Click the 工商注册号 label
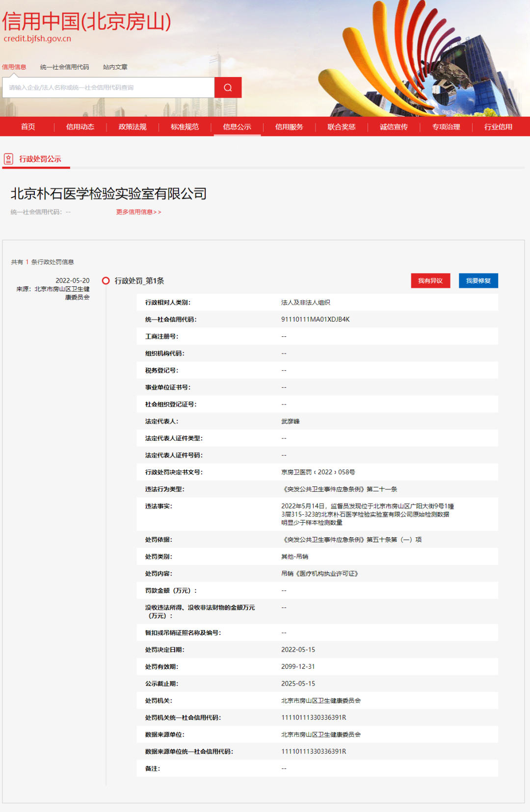 161,336
